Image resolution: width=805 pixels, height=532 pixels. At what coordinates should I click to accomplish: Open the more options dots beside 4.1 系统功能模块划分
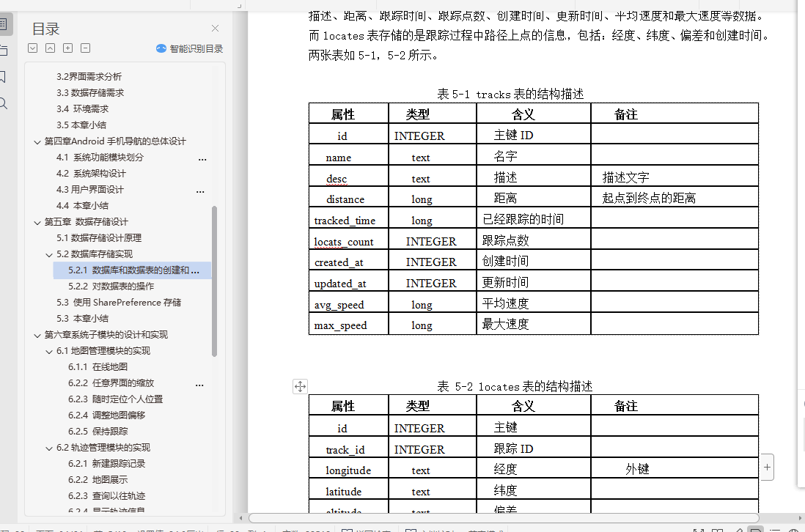point(202,158)
